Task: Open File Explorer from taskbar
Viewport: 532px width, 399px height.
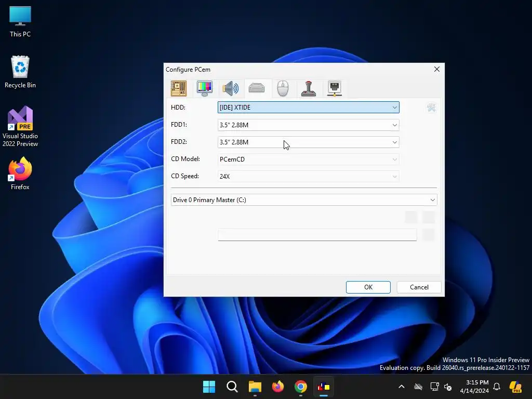Action: pyautogui.click(x=255, y=387)
